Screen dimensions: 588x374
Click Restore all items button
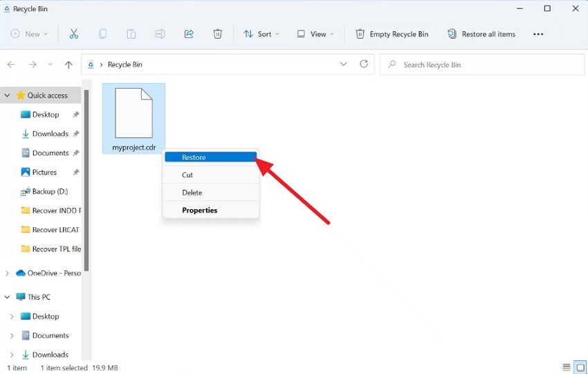(481, 34)
